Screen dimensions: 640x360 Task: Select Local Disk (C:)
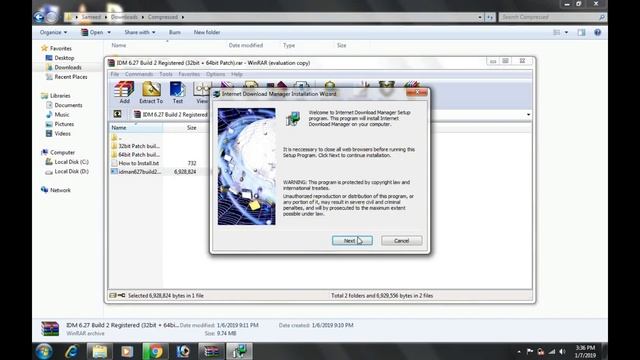[67, 162]
